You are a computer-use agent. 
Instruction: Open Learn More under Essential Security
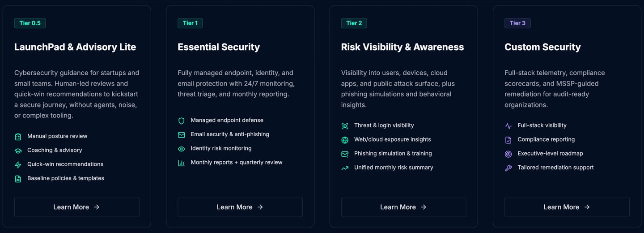click(240, 207)
